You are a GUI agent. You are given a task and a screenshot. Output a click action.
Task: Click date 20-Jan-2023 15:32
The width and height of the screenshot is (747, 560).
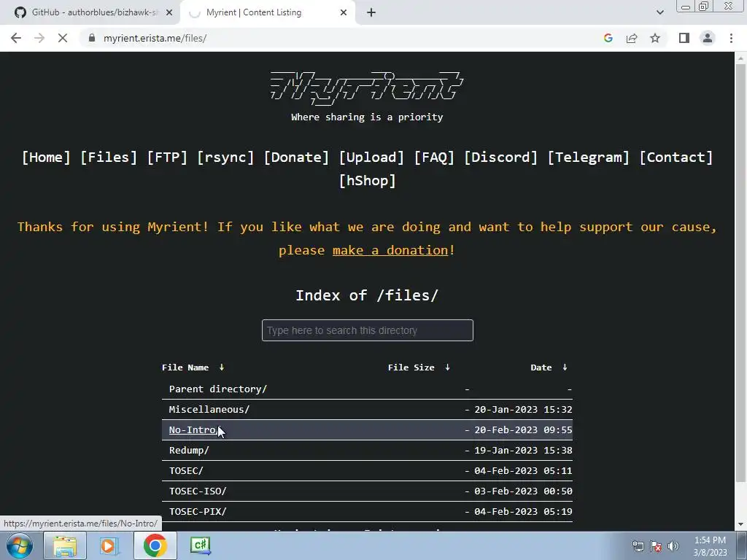click(523, 410)
